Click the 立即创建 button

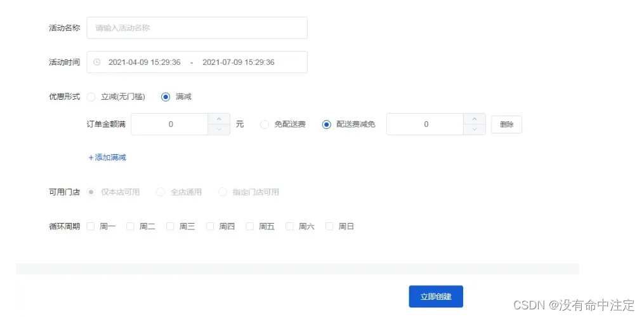coord(436,297)
